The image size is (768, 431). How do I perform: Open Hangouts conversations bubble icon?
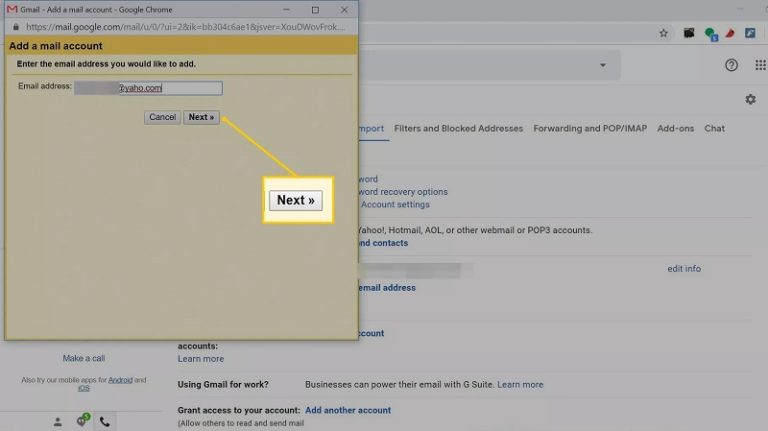click(82, 421)
